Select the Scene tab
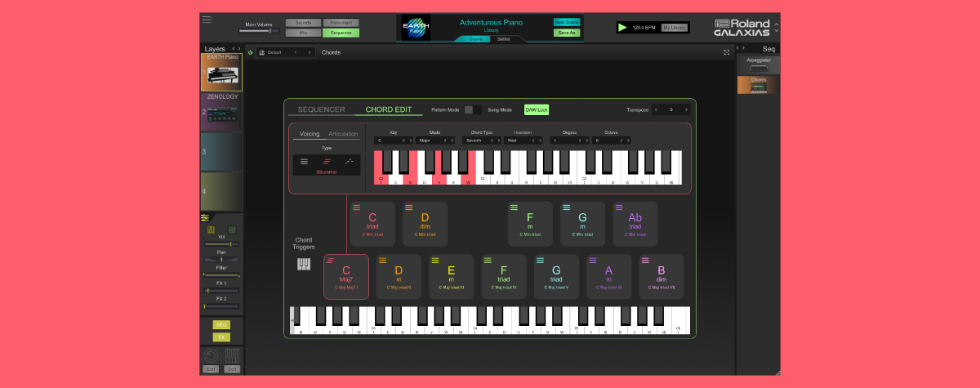This screenshot has height=388, width=980. [475, 38]
